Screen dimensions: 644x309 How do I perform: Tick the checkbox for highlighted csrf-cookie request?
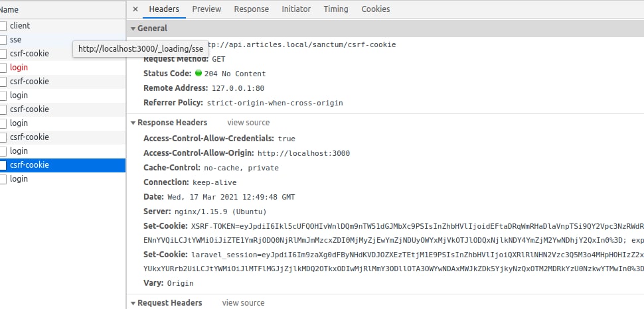(x=3, y=165)
